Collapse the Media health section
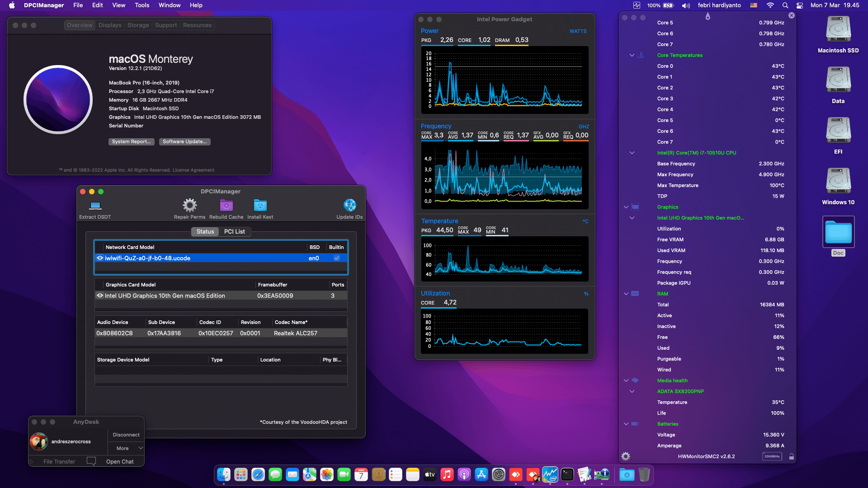This screenshot has height=488, width=868. pos(626,380)
